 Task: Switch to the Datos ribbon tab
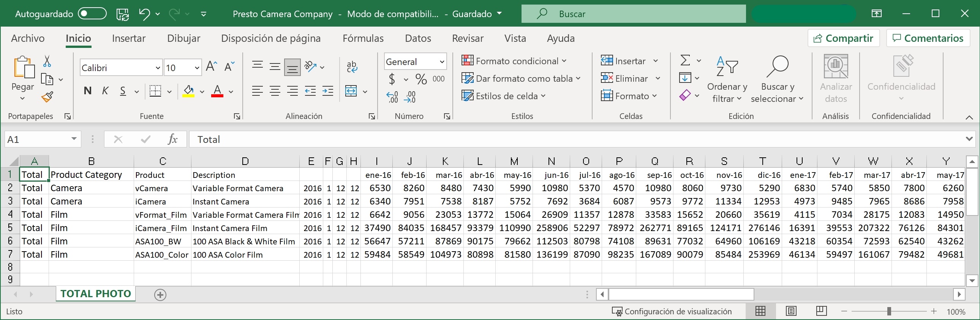click(418, 38)
